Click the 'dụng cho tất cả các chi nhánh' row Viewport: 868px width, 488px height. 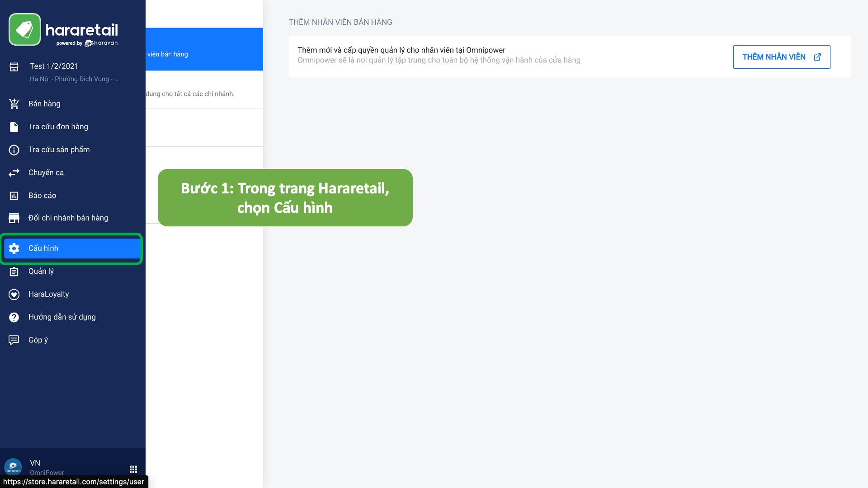[x=204, y=89]
